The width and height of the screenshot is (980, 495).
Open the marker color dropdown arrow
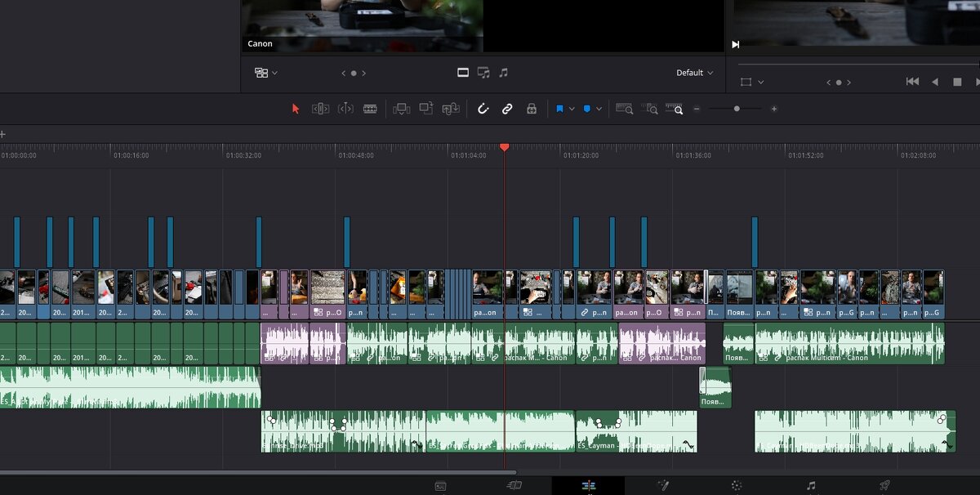[x=599, y=109]
